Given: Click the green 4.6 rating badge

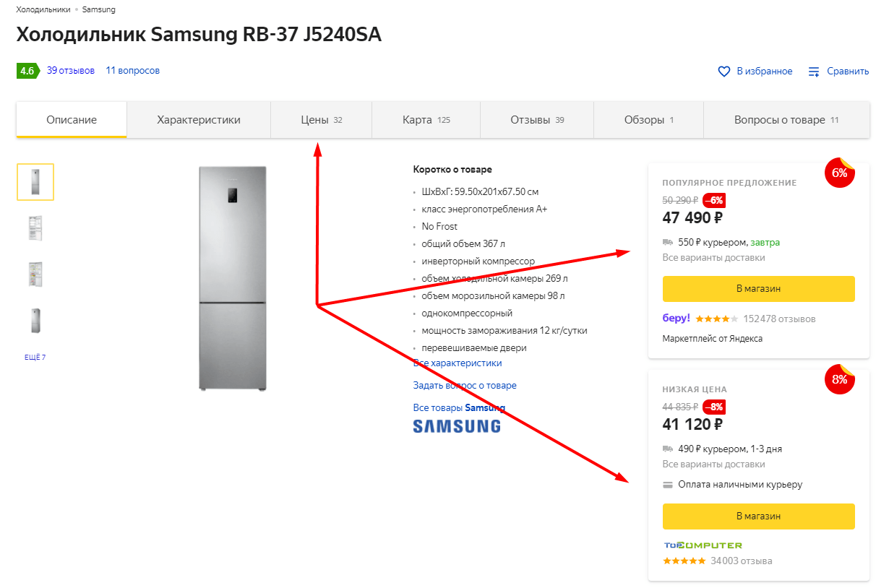Looking at the screenshot, I should (x=27, y=71).
